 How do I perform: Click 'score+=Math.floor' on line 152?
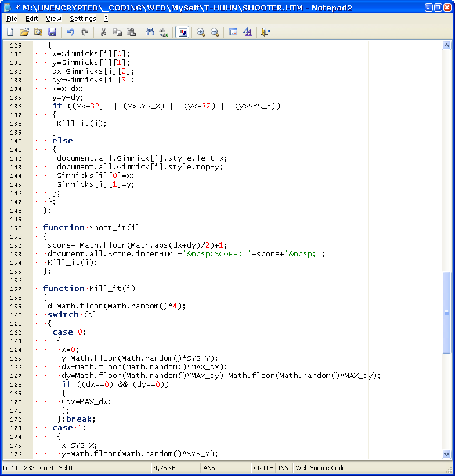click(x=86, y=245)
